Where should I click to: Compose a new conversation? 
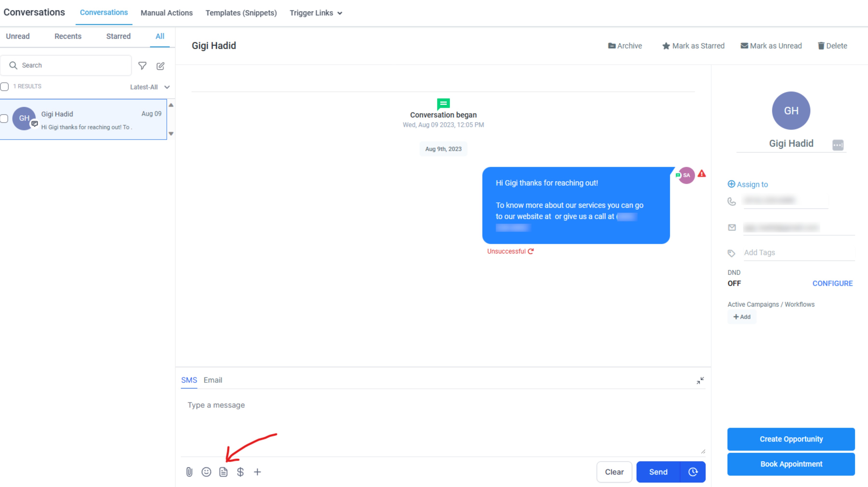(160, 66)
